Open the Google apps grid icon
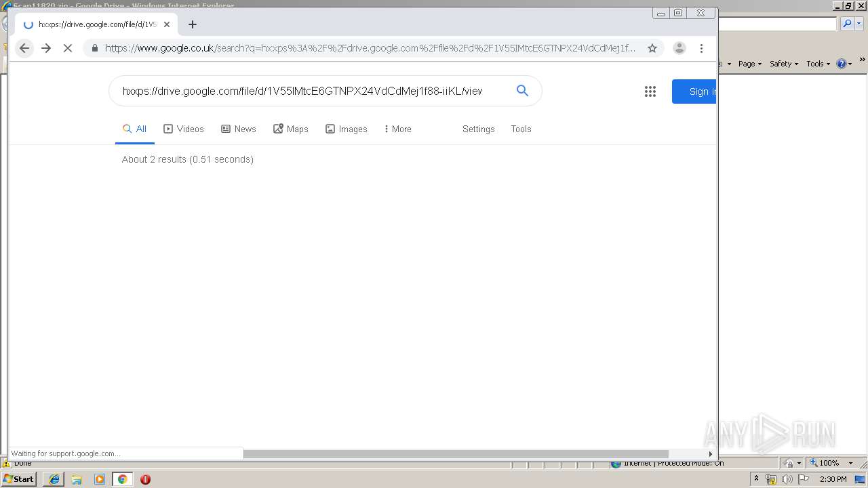The width and height of the screenshot is (868, 488). coord(650,91)
